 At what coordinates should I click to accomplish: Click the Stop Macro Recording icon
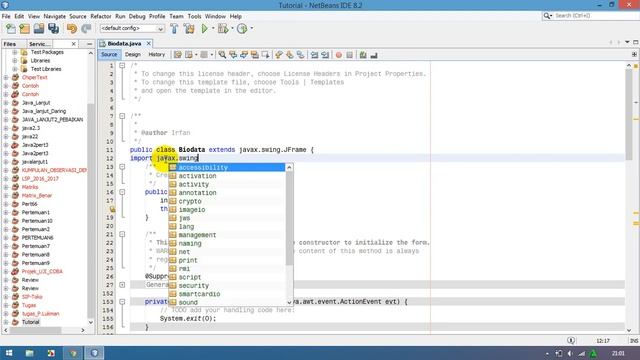(349, 55)
